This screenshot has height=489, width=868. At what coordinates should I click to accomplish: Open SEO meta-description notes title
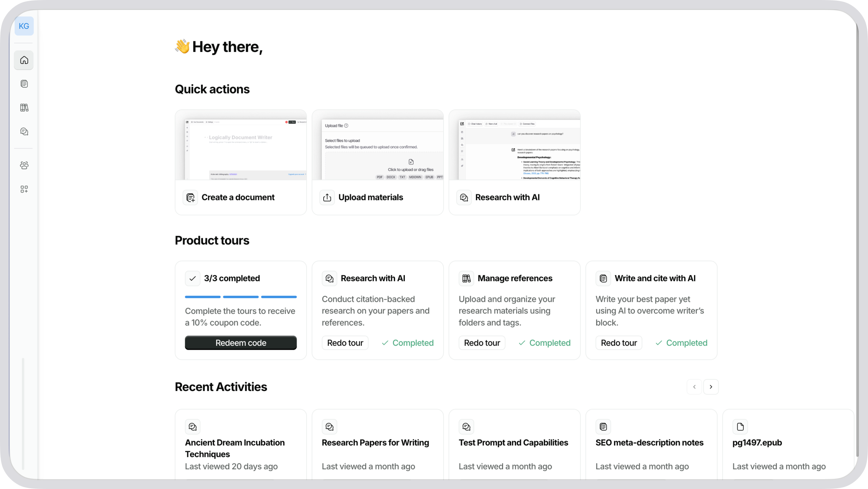(x=649, y=443)
